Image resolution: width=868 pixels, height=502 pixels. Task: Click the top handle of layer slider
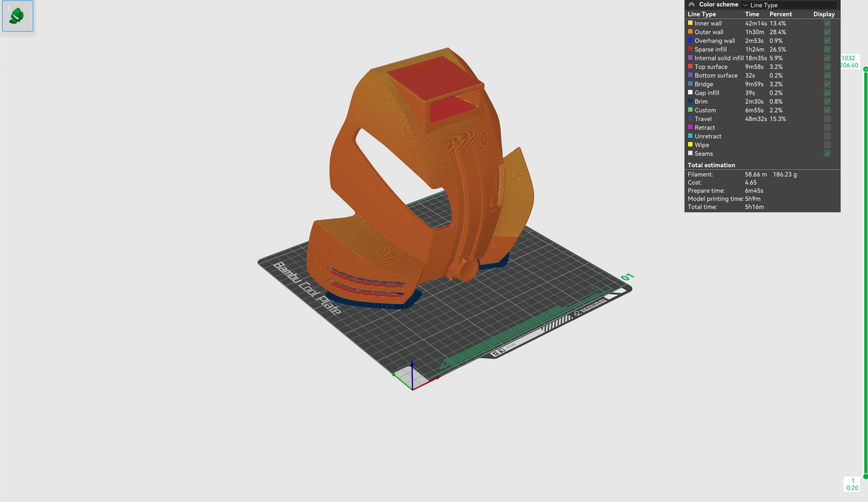[x=865, y=69]
